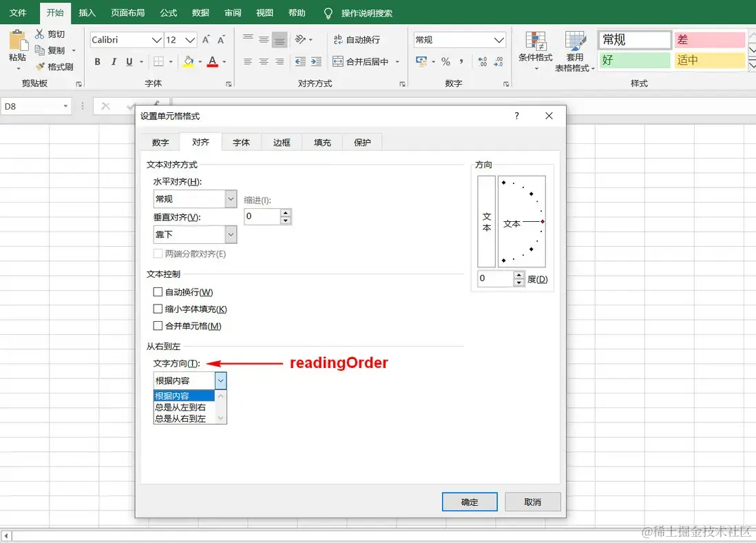Click the Cut (剪切) scissors icon

click(x=39, y=34)
